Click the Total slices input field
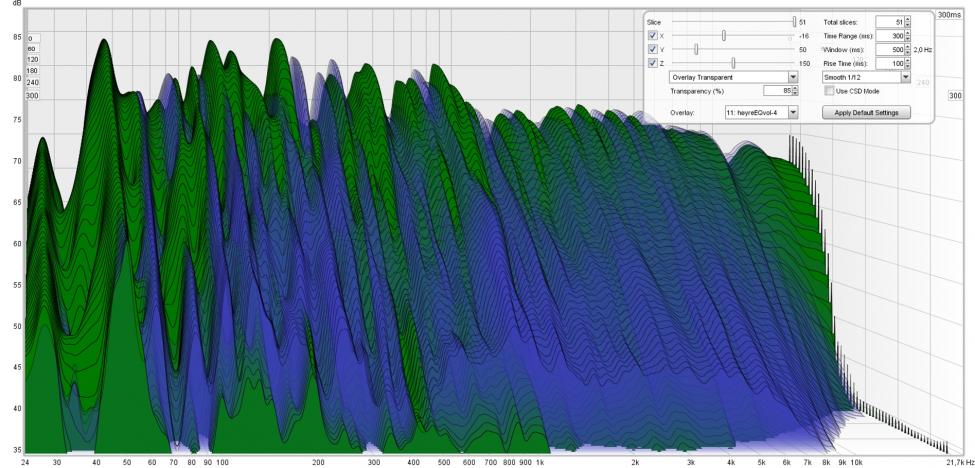 click(890, 22)
